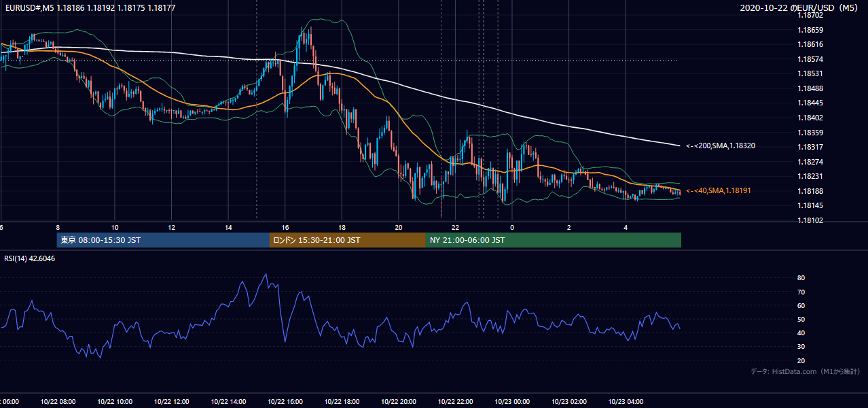The height and width of the screenshot is (408, 868).
Task: Click the 200 SMA 1.18320 label
Action: [x=720, y=146]
